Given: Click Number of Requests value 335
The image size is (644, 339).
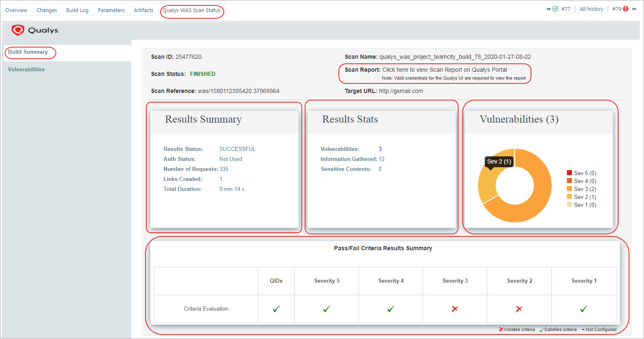Looking at the screenshot, I should pyautogui.click(x=224, y=169).
